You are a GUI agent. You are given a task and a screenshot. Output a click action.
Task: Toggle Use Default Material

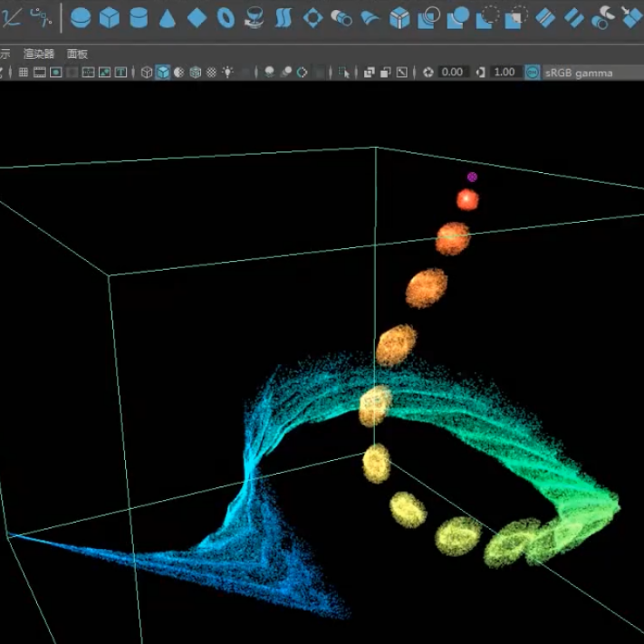179,72
